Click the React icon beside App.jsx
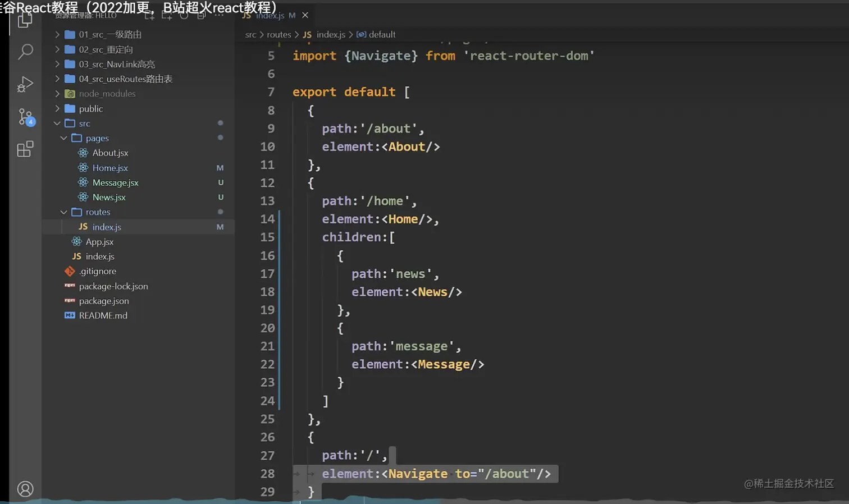This screenshot has width=849, height=504. 77,241
